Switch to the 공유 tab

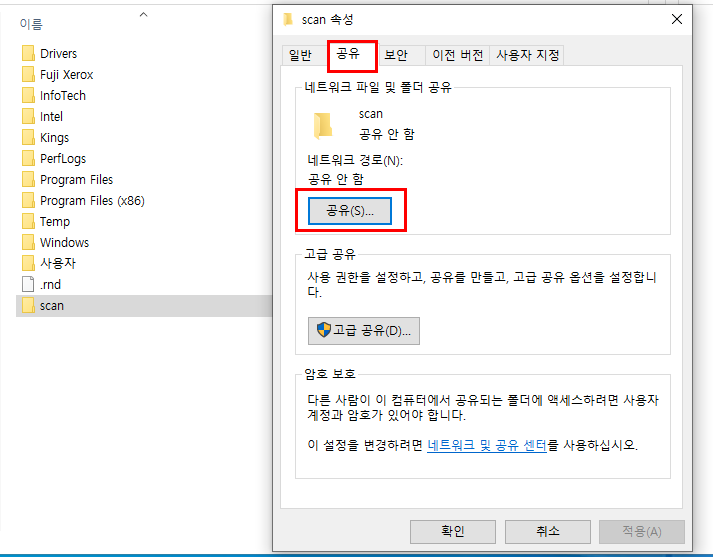[348, 54]
